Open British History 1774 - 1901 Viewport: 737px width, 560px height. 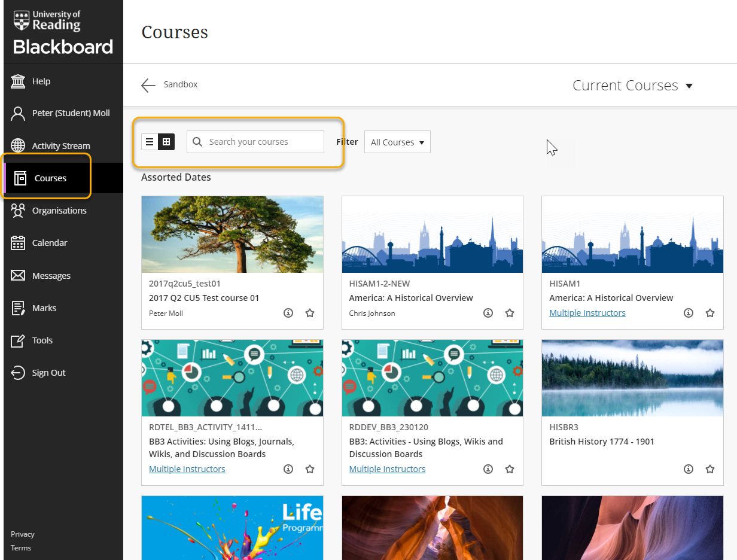[x=602, y=442]
